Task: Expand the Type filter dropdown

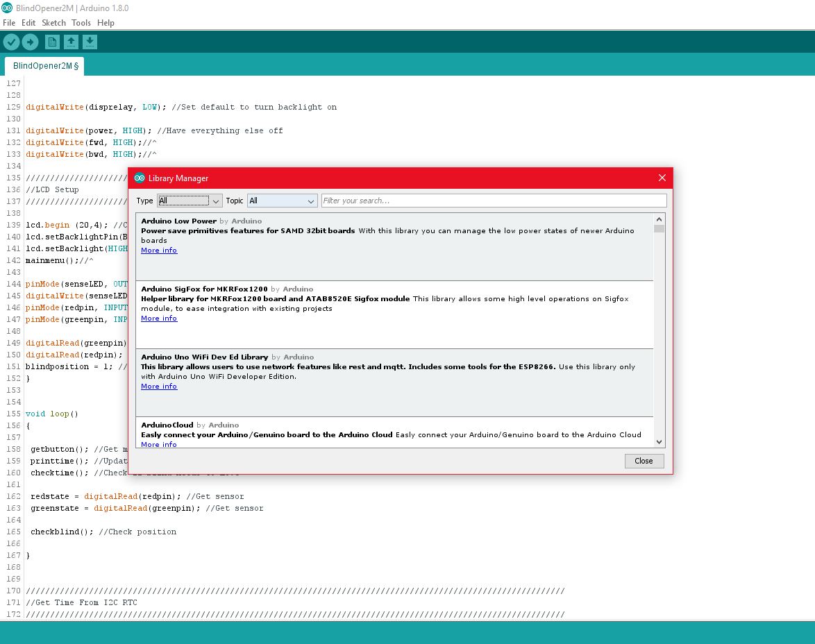Action: coord(190,201)
